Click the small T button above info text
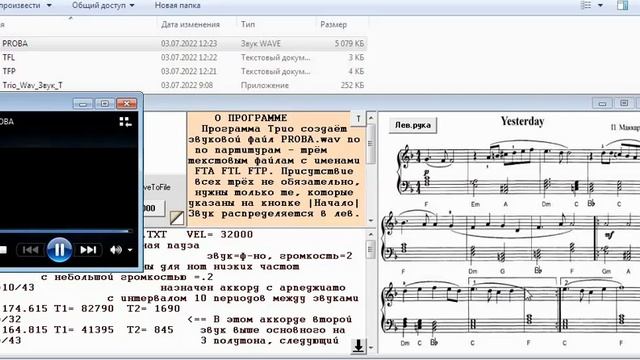This screenshot has height=360, width=640. [x=358, y=118]
